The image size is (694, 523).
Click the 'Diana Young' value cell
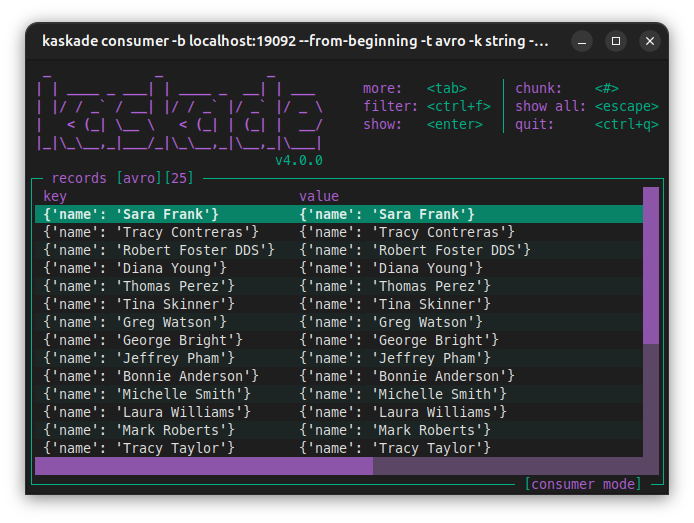coord(391,269)
